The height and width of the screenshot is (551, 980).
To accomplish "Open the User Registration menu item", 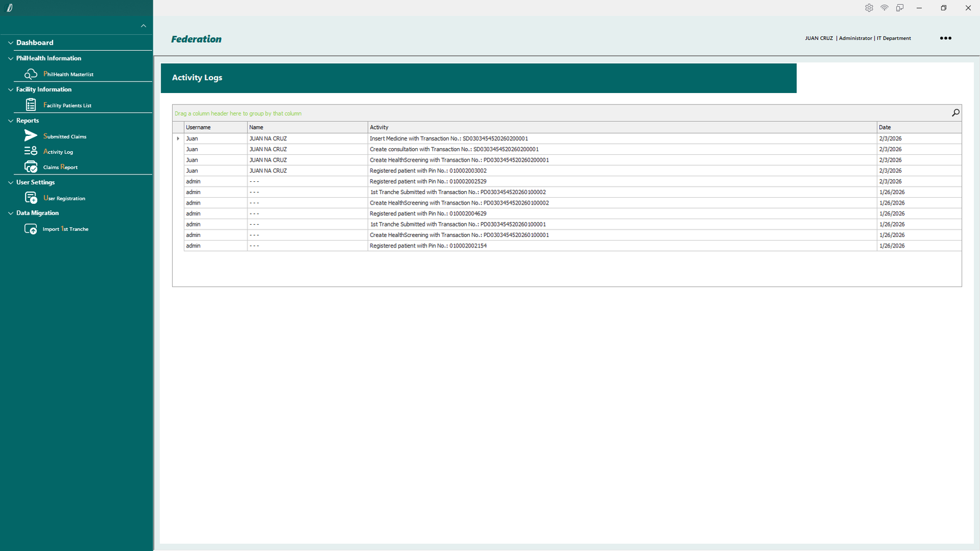I will pyautogui.click(x=64, y=198).
